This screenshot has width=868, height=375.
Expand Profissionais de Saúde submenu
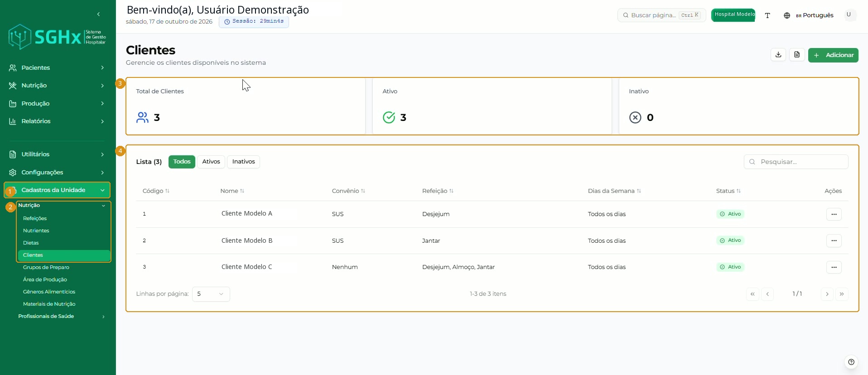tap(62, 317)
